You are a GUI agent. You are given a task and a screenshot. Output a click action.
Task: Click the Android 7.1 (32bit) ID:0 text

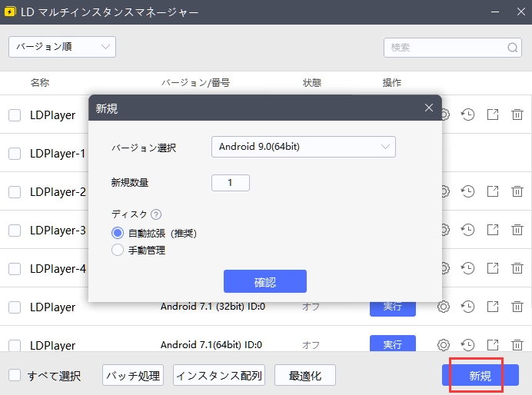(x=213, y=307)
